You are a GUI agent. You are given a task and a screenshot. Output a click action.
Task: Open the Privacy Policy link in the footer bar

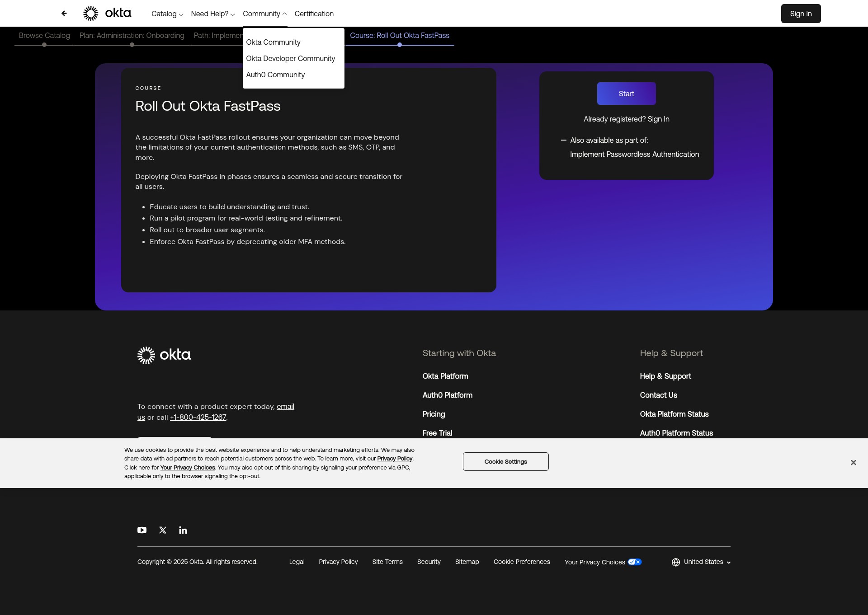pos(339,562)
